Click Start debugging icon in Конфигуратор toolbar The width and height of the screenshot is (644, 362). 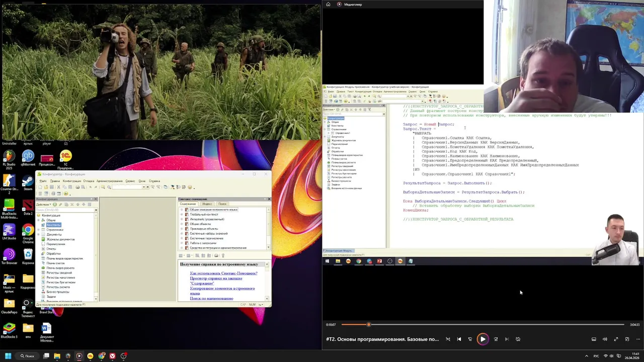click(x=66, y=194)
